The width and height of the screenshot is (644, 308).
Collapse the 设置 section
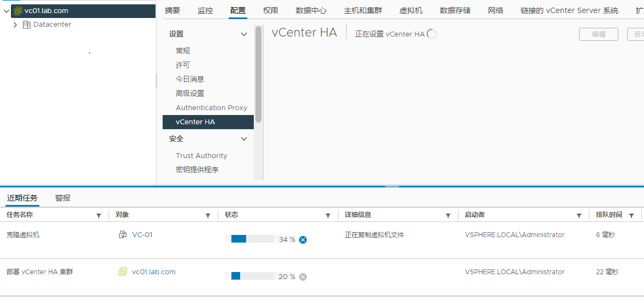(x=244, y=34)
